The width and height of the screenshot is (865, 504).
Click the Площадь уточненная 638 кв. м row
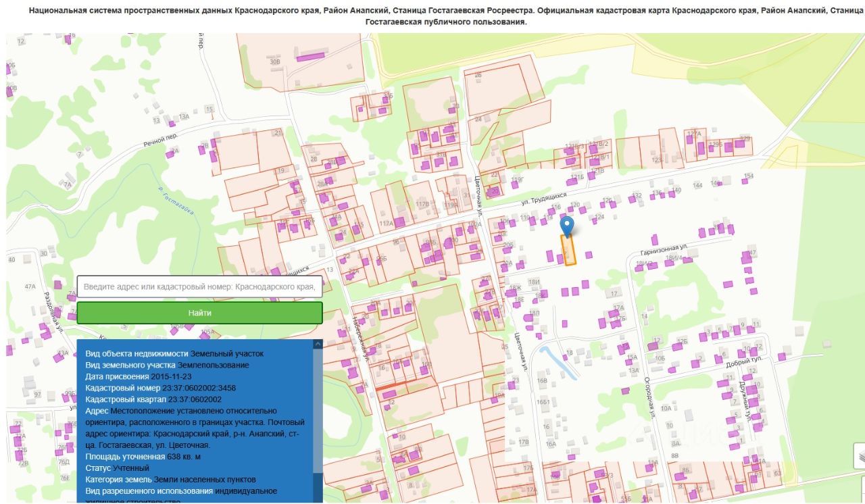[143, 457]
